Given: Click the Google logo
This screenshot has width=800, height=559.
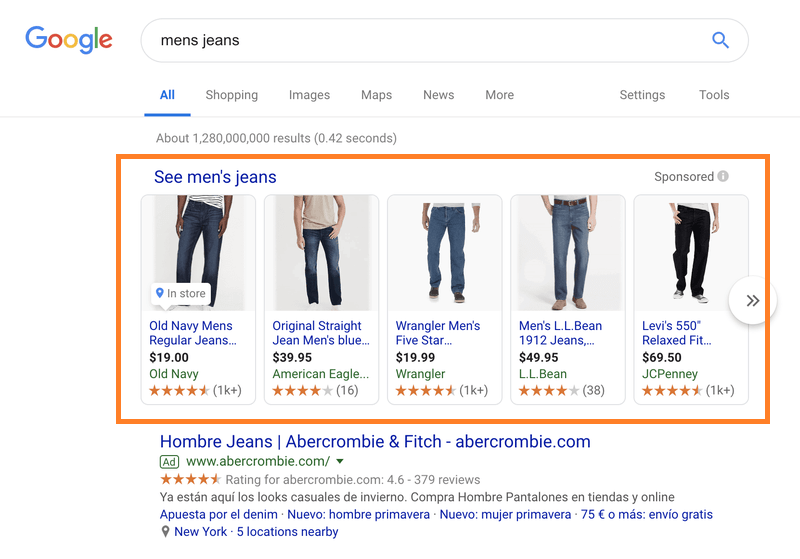Looking at the screenshot, I should (69, 40).
